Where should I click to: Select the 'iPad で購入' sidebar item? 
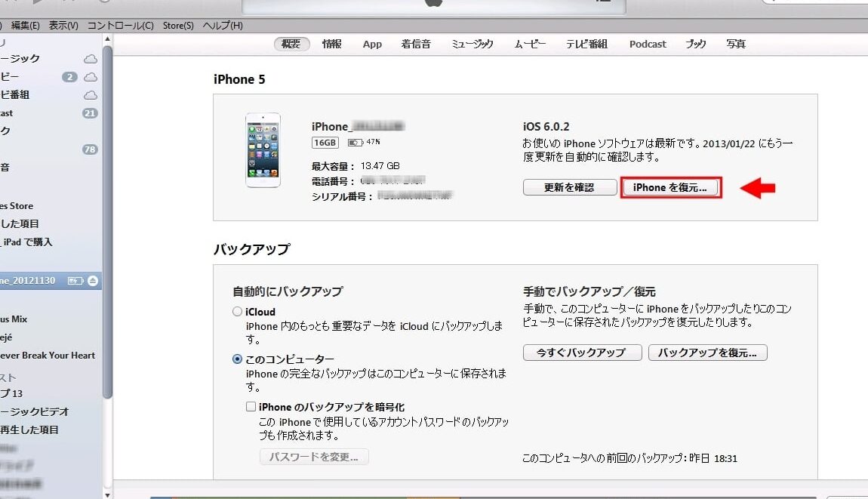point(26,242)
